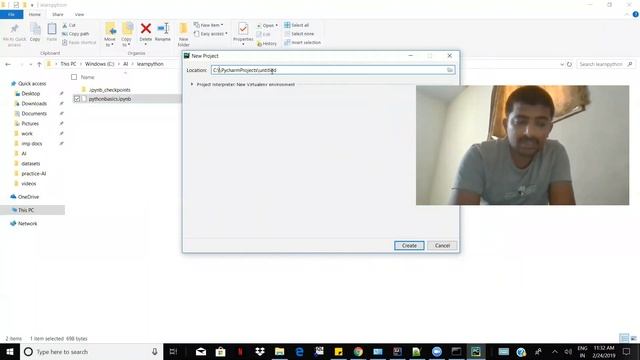Select the pythonbasics.ipynb file row
640x360 pixels.
tap(127, 99)
